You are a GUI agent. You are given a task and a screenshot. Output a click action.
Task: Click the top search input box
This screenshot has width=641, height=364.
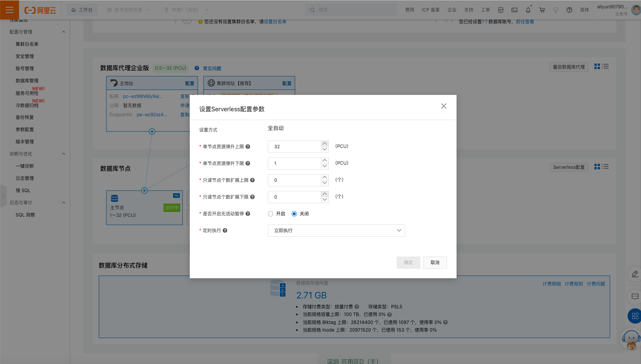(351, 10)
